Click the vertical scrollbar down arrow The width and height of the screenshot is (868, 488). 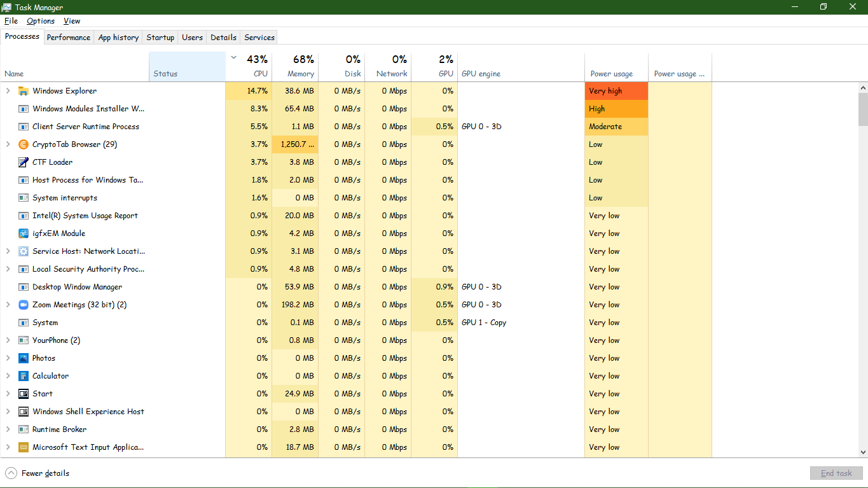coord(863,452)
